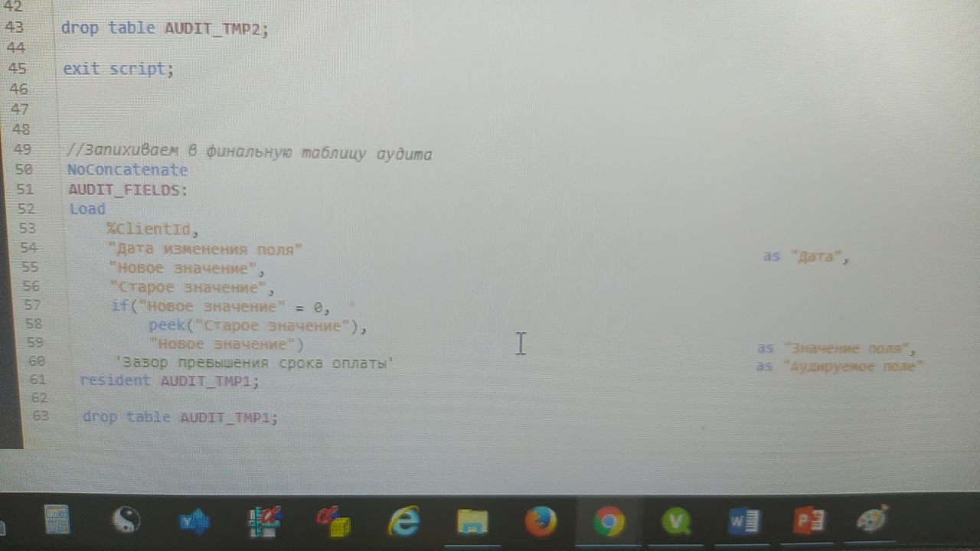Launch the yin-yang icon application in taskbar
This screenshot has height=551, width=980.
(126, 520)
